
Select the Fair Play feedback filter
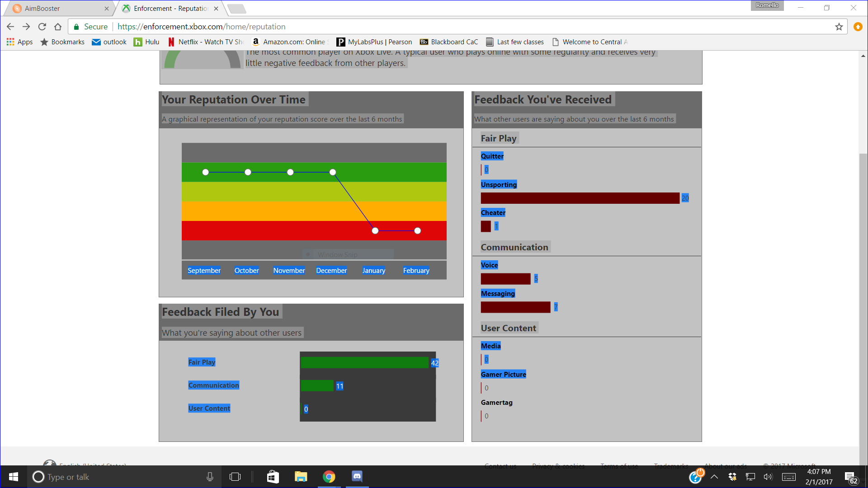click(x=499, y=138)
